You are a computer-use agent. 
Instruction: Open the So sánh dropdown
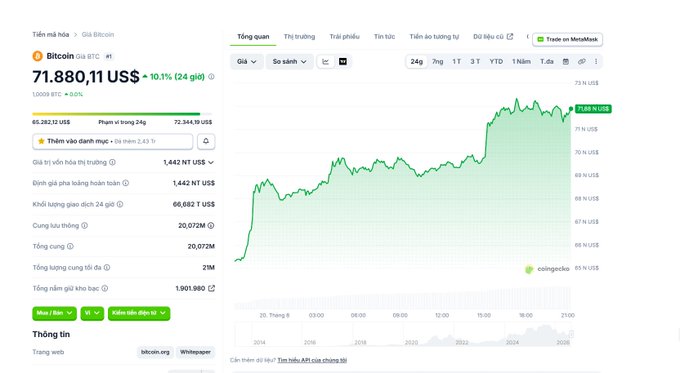289,62
